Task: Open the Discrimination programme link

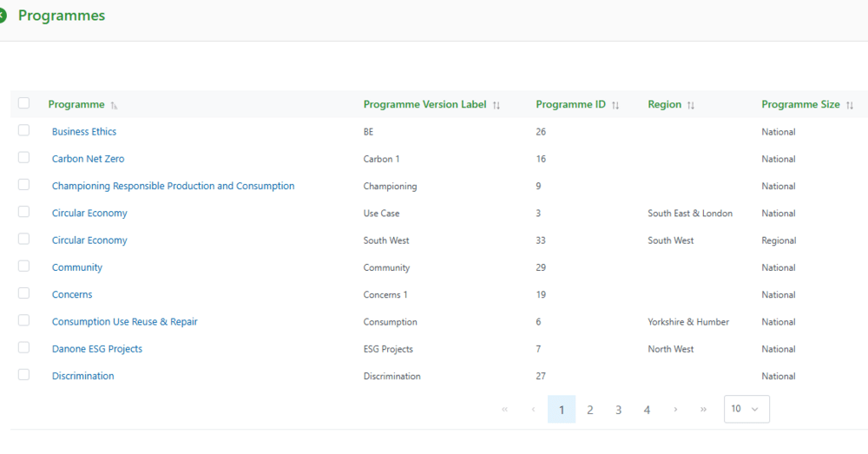Action: tap(82, 376)
